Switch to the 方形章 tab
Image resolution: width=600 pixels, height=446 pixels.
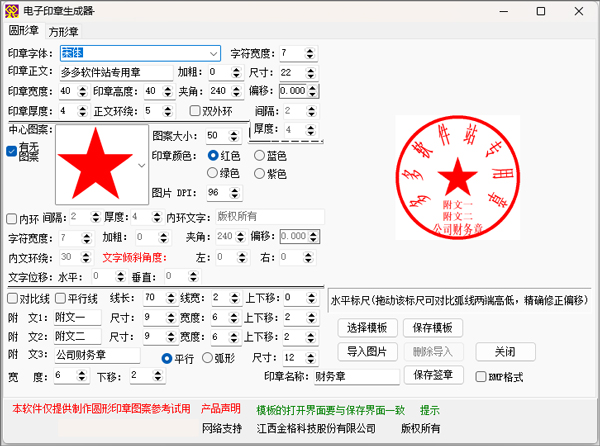(x=63, y=31)
